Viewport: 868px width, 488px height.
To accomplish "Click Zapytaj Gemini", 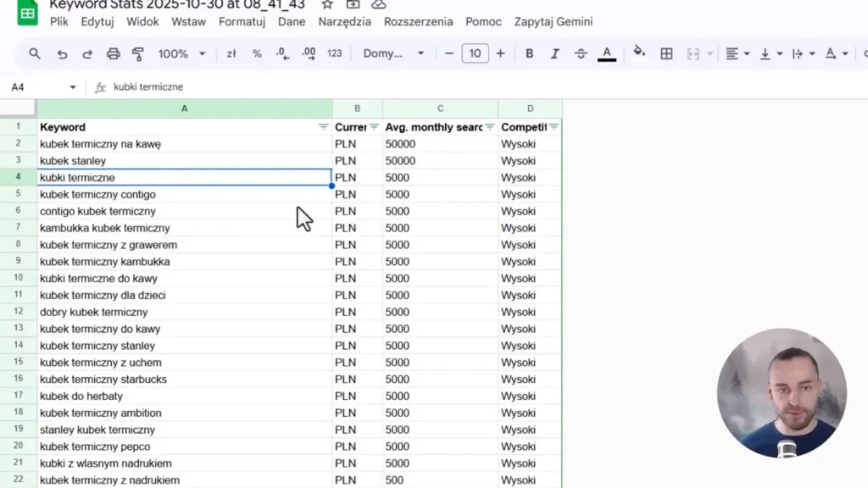I will tap(554, 21).
